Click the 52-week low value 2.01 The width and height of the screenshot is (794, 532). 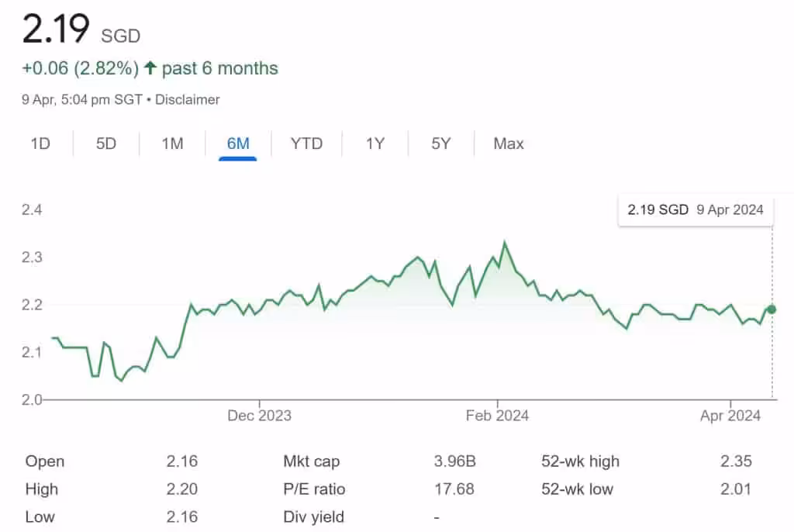pyautogui.click(x=737, y=489)
